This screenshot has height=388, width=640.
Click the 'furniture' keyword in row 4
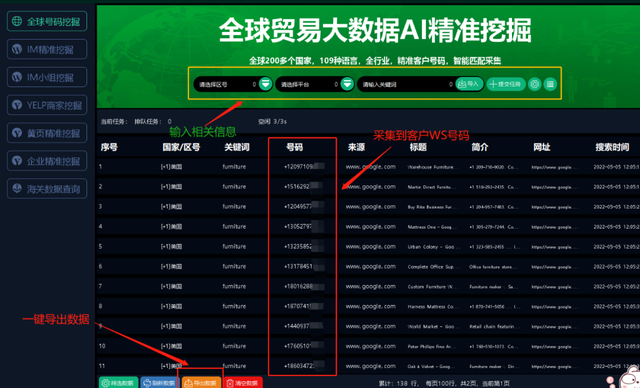point(234,226)
